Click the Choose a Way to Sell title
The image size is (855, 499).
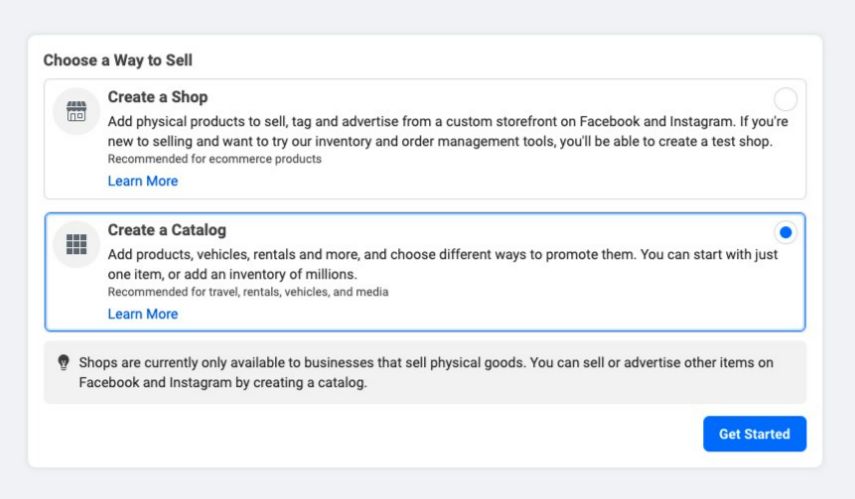[118, 60]
